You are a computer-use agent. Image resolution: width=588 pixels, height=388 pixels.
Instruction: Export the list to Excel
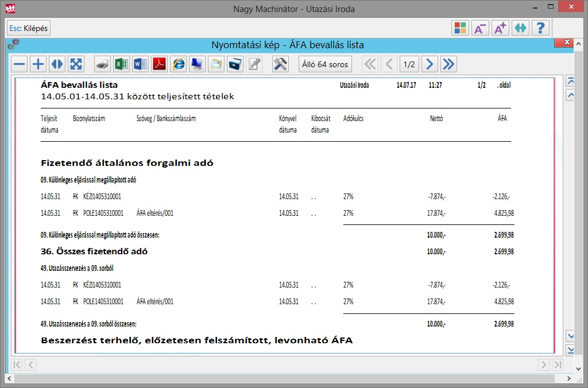pos(121,64)
